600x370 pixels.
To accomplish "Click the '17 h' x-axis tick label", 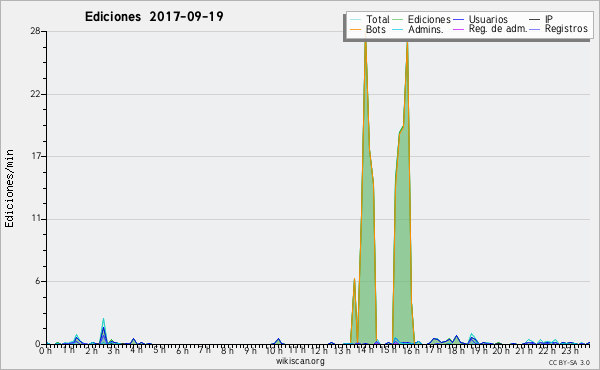I will point(433,350).
